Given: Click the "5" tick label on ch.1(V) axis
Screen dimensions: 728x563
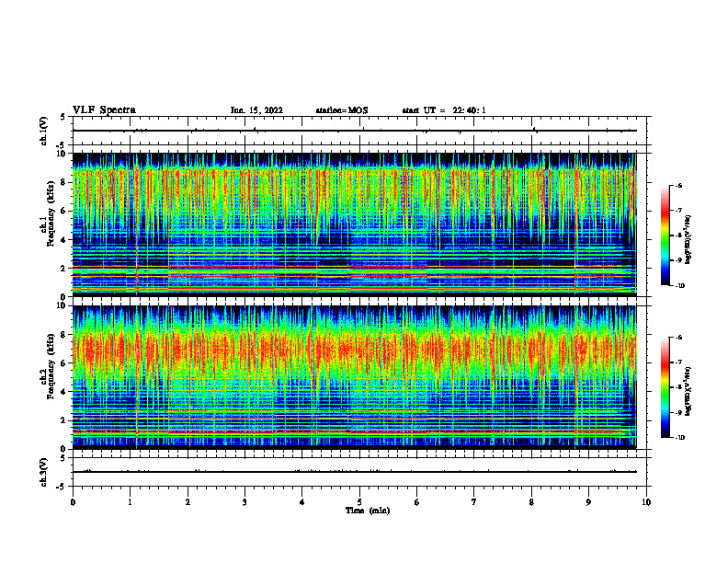Looking at the screenshot, I should pyautogui.click(x=63, y=117).
